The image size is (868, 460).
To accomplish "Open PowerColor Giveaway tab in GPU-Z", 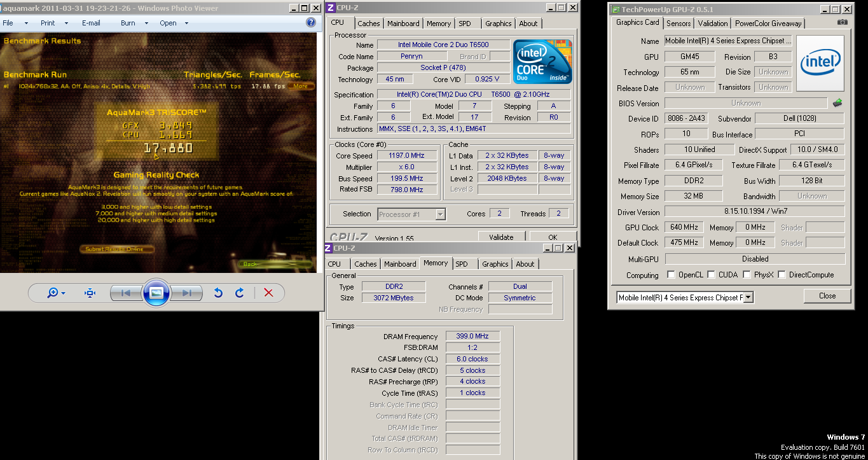I will tap(768, 24).
